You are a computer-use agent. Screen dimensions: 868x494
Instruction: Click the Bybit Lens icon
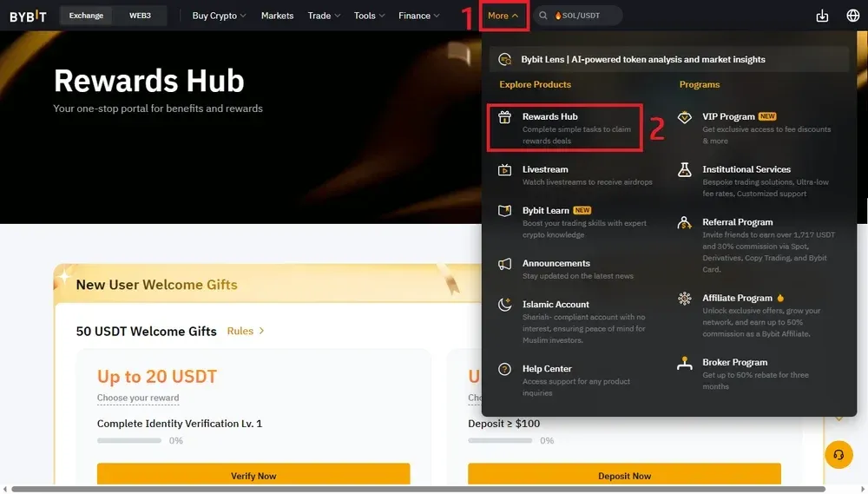(505, 59)
